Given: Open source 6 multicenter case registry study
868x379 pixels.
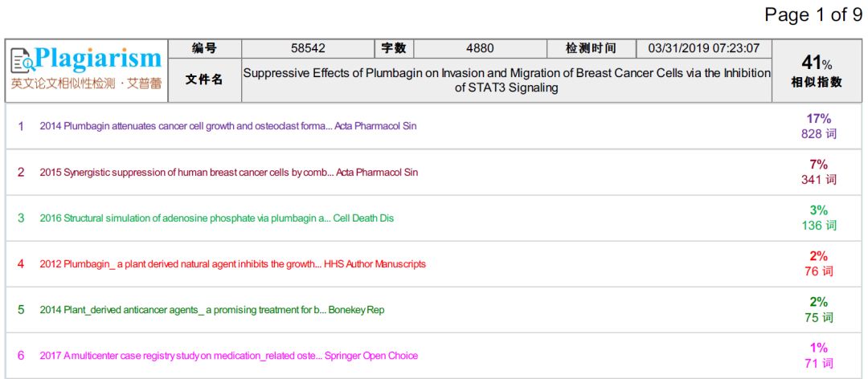Looking at the screenshot, I should (229, 355).
